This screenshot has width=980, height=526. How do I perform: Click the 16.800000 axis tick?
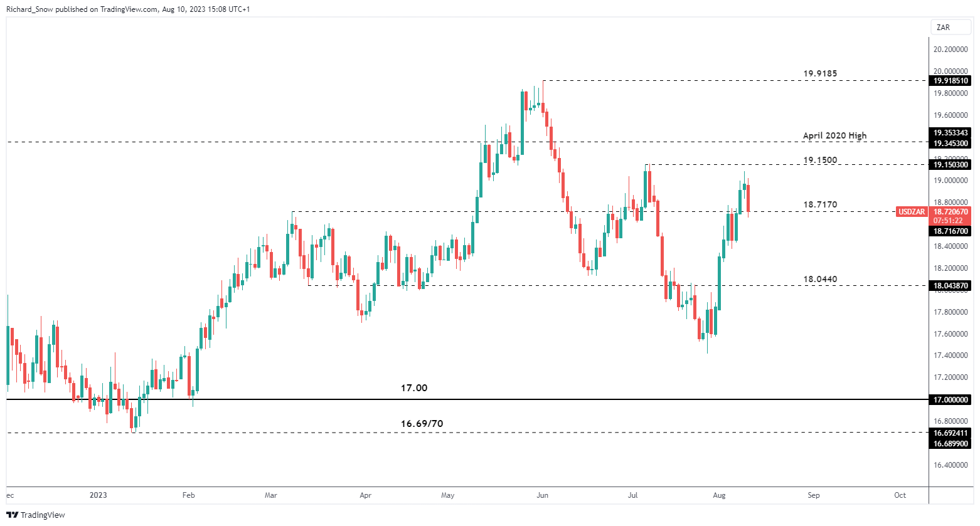tap(950, 421)
